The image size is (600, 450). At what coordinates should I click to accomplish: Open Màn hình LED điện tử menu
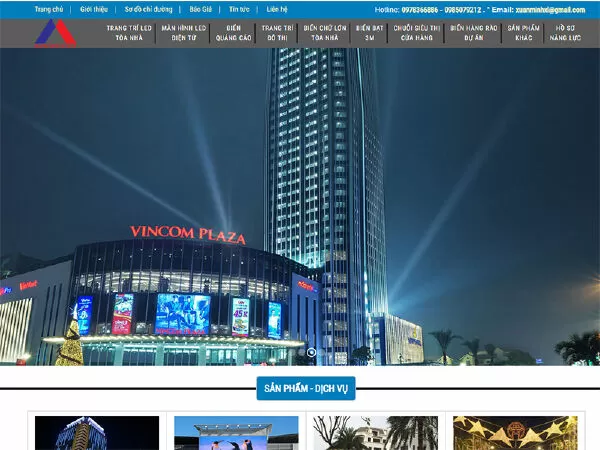tap(184, 33)
